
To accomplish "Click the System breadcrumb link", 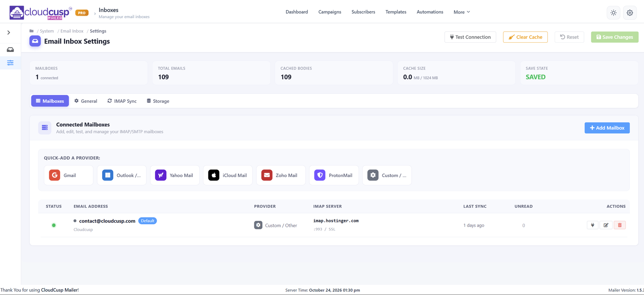I will pos(47,31).
